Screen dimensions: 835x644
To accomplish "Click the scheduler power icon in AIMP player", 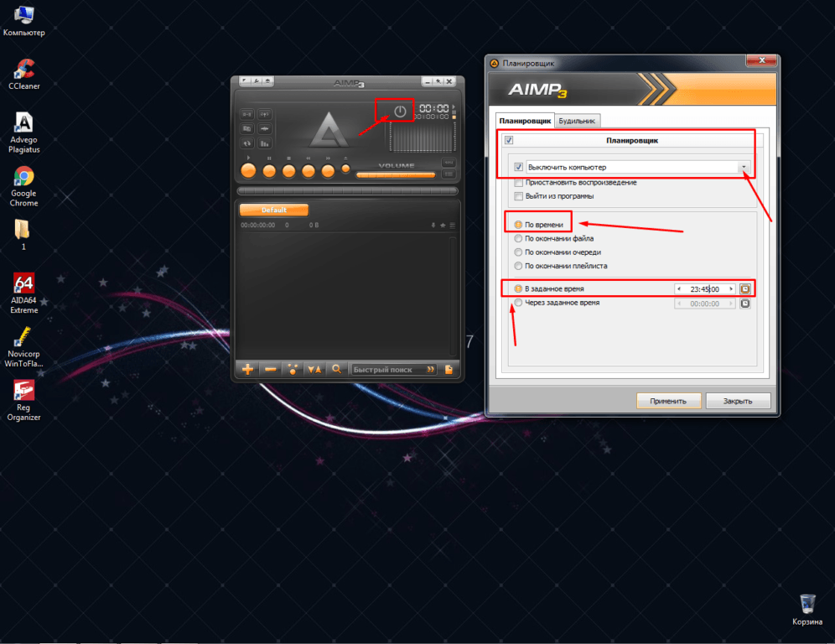I will [x=400, y=112].
